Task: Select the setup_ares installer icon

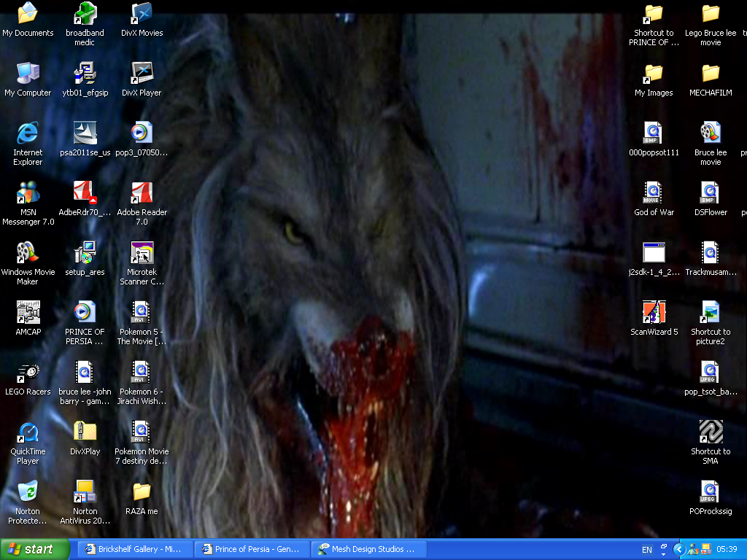Action: [85, 252]
